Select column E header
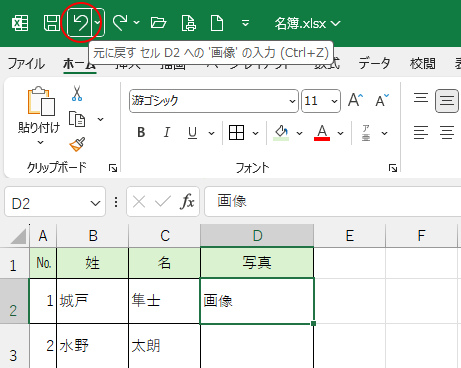The width and height of the screenshot is (461, 368). (350, 236)
